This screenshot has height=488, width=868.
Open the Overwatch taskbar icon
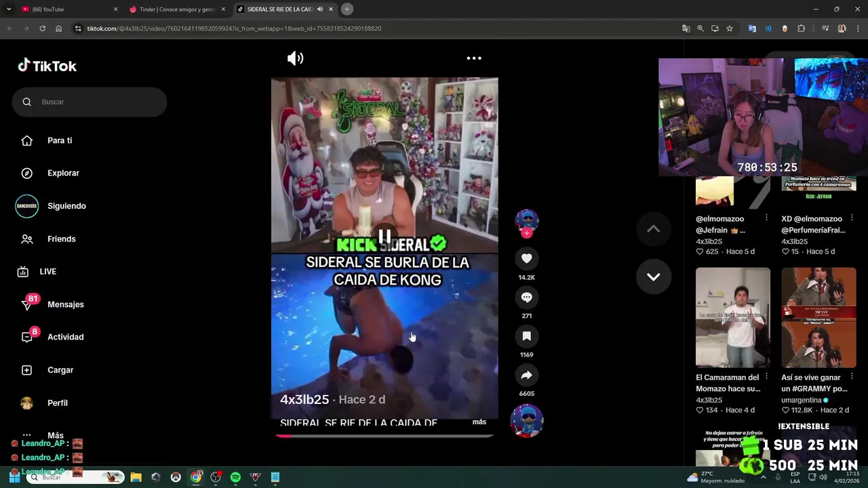(176, 477)
